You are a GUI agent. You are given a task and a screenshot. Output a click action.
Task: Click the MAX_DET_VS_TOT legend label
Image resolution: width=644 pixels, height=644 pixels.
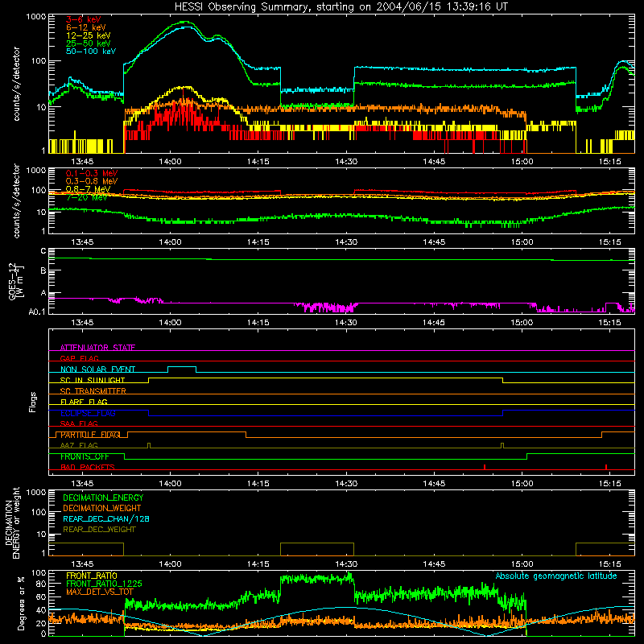[99, 592]
